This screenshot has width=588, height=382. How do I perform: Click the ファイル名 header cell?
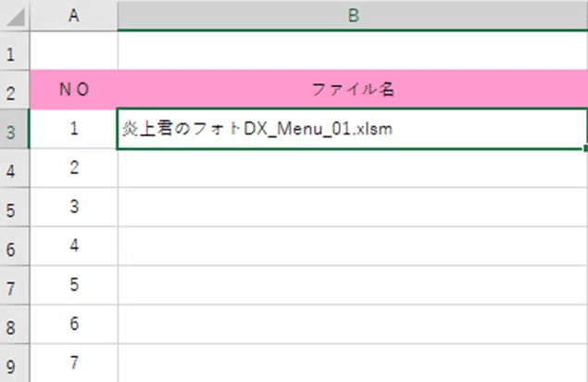[353, 89]
